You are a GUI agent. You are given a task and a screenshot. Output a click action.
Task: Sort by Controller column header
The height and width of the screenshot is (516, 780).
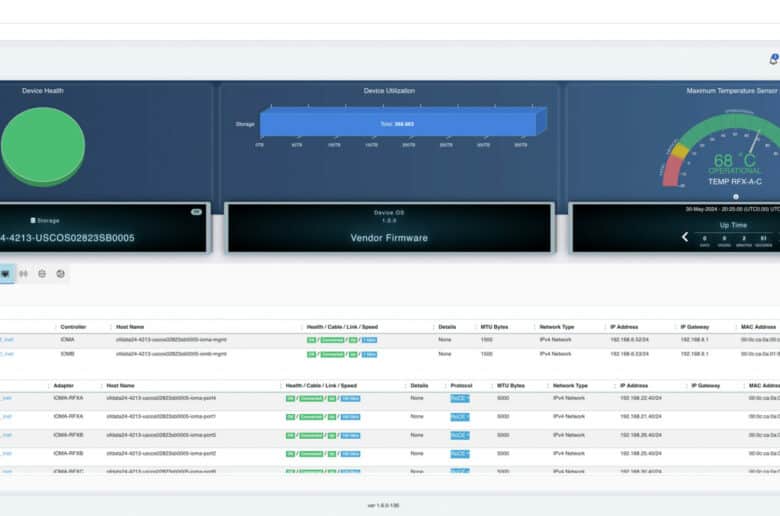point(73,327)
